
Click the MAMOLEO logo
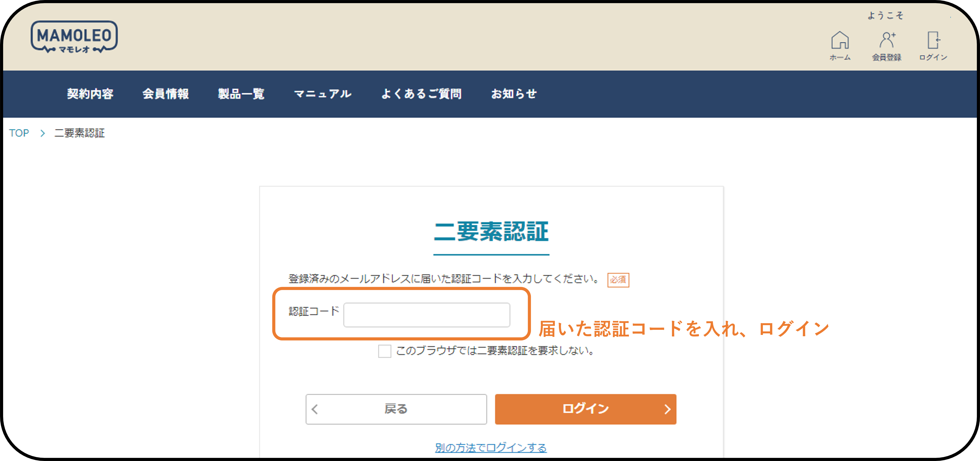click(74, 37)
